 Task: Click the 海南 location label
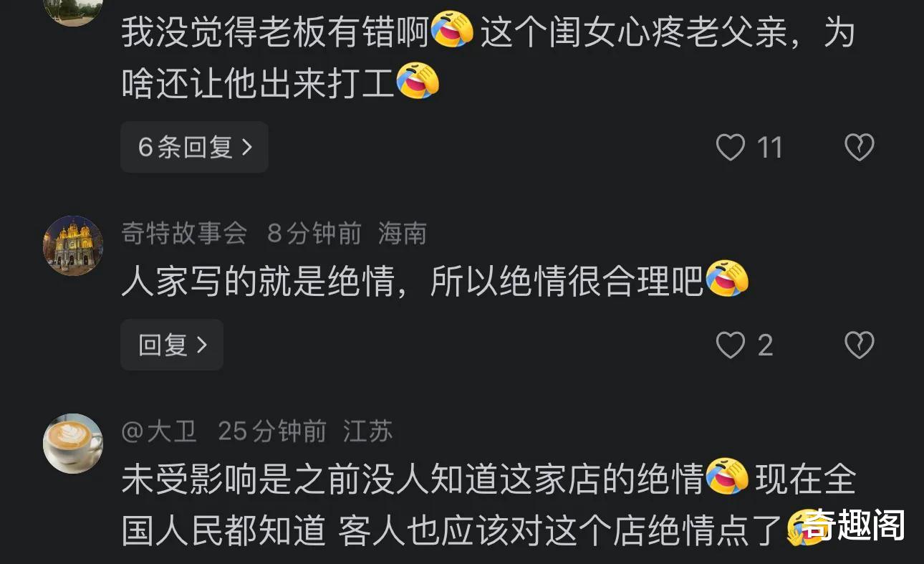pos(403,234)
